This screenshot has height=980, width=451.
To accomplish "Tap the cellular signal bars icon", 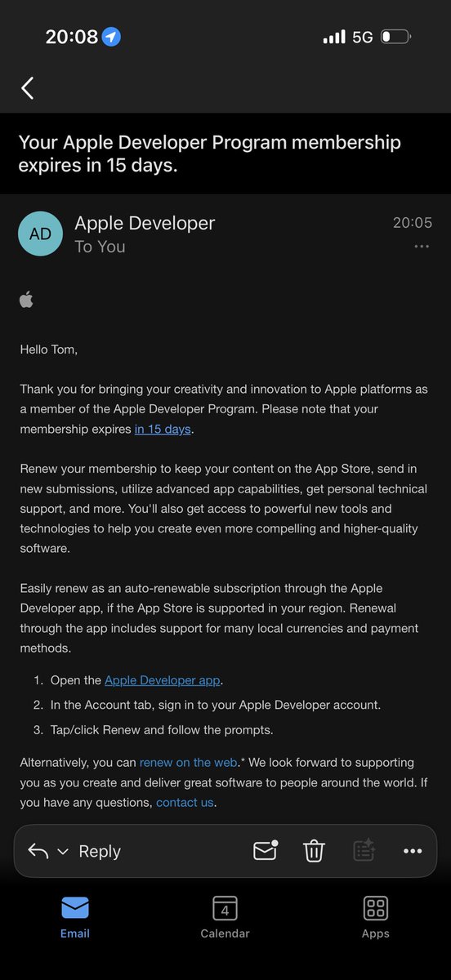I will 334,37.
